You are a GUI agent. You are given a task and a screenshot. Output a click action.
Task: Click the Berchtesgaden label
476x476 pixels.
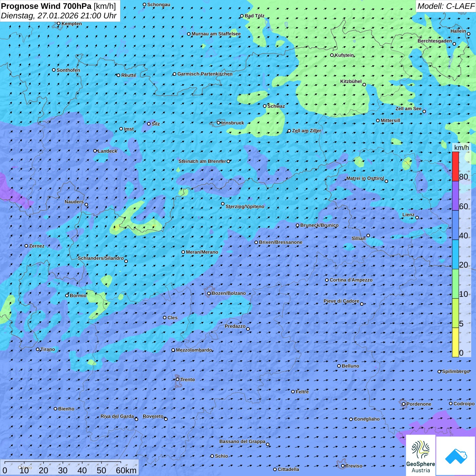[x=435, y=41]
